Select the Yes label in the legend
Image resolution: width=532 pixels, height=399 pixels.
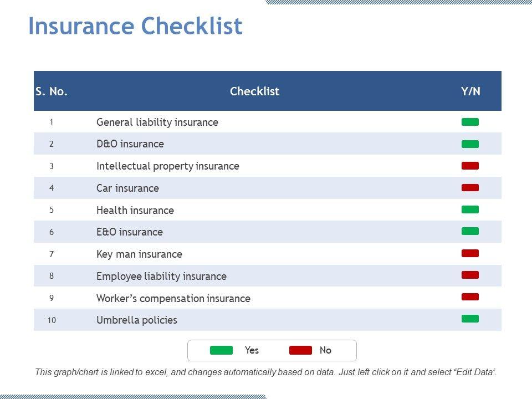point(252,350)
